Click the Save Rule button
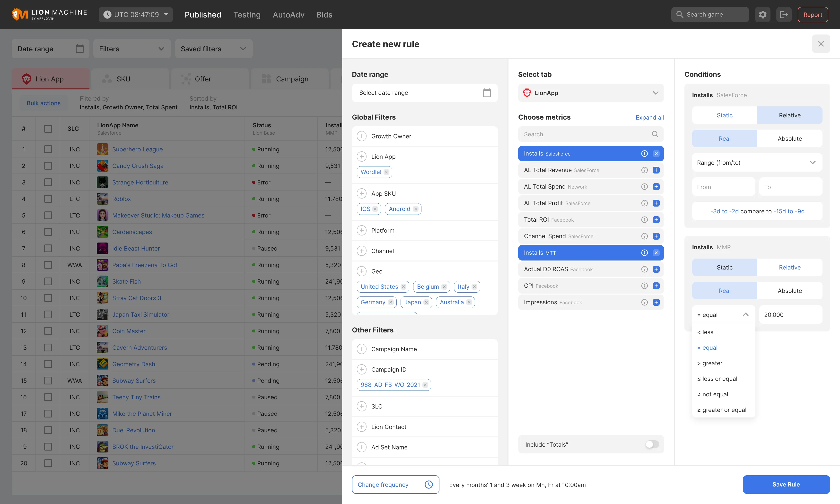Image resolution: width=840 pixels, height=504 pixels. [786, 484]
